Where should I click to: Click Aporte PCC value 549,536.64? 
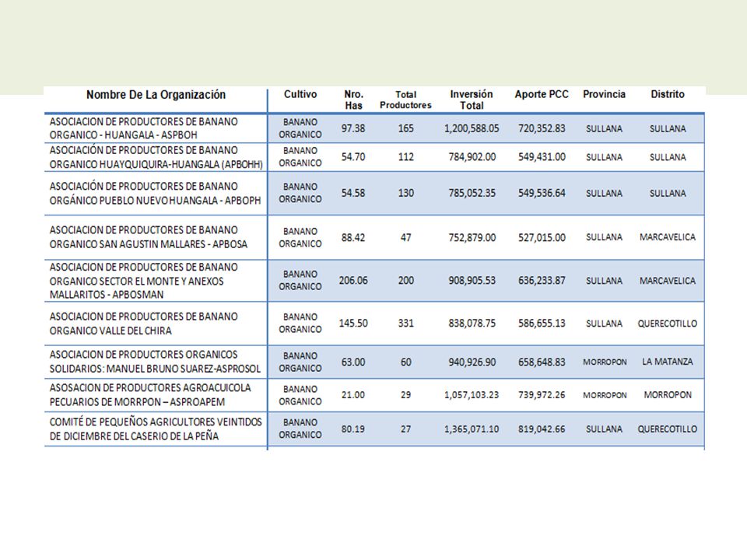[x=542, y=194]
